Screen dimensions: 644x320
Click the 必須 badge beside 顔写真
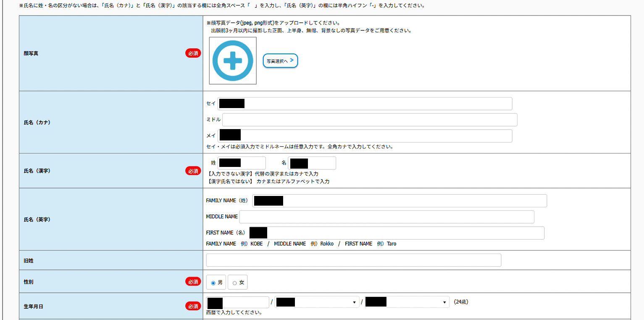click(x=193, y=53)
